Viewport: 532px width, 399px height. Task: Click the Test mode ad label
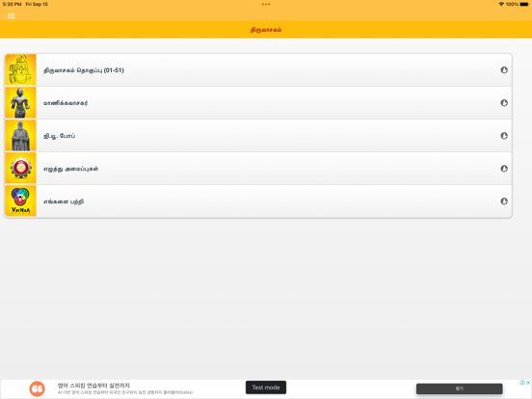[x=266, y=387]
